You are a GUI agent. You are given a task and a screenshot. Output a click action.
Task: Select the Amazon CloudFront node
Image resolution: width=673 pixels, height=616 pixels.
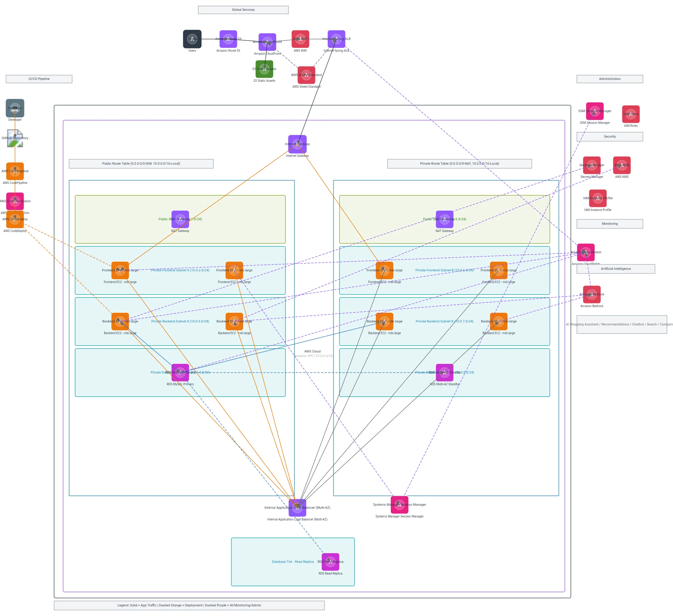pyautogui.click(x=267, y=42)
